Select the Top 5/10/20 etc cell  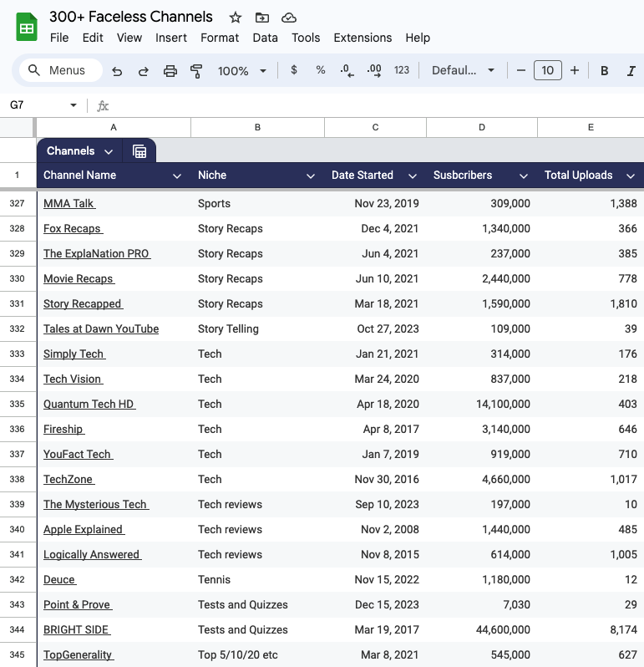pyautogui.click(x=257, y=654)
